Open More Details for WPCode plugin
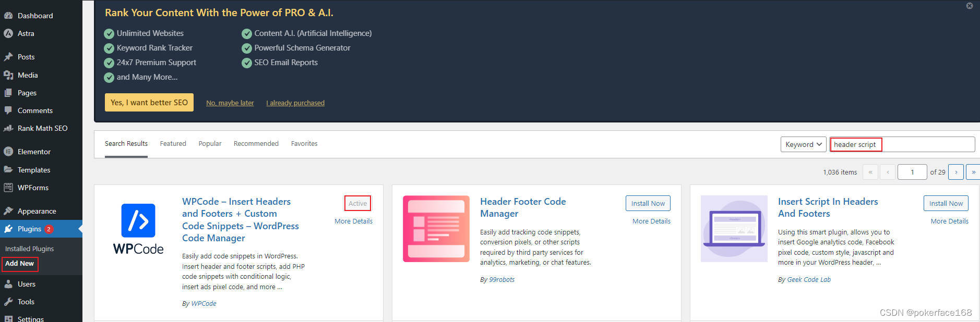 [x=354, y=221]
